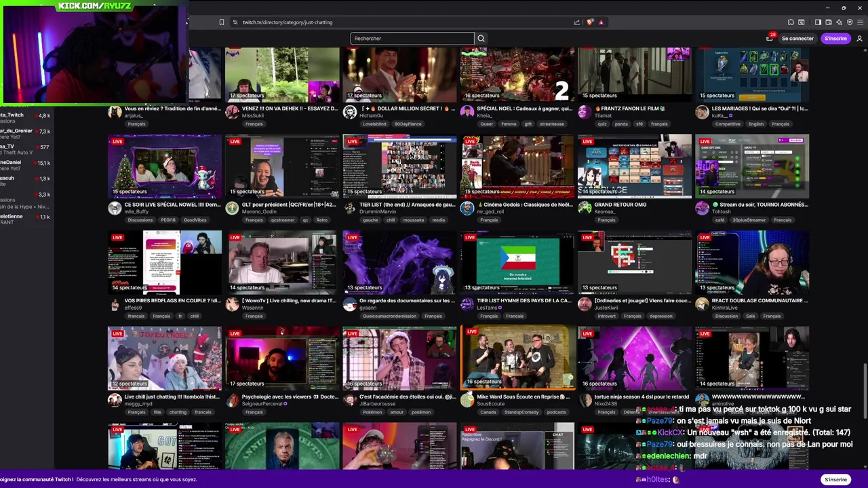Click the JusteKiwii channel avatar
This screenshot has height=488, width=868.
pos(585,304)
